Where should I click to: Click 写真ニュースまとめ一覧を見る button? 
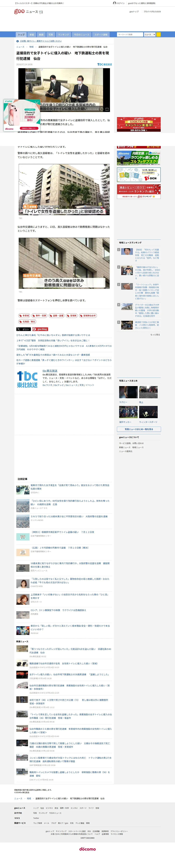click(139, 429)
